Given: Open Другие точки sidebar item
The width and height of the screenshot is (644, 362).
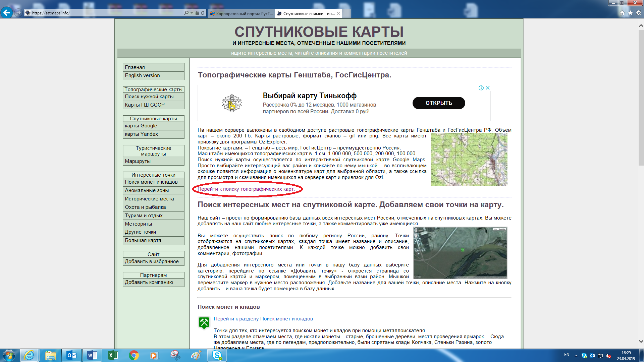Looking at the screenshot, I should [154, 232].
